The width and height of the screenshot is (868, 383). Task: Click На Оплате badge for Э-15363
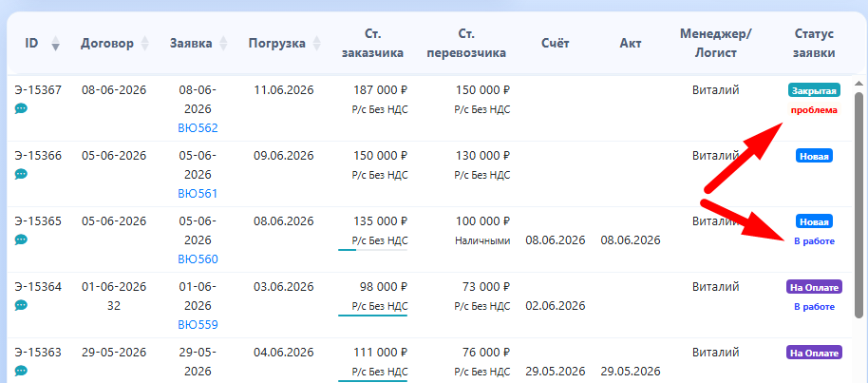(x=814, y=353)
